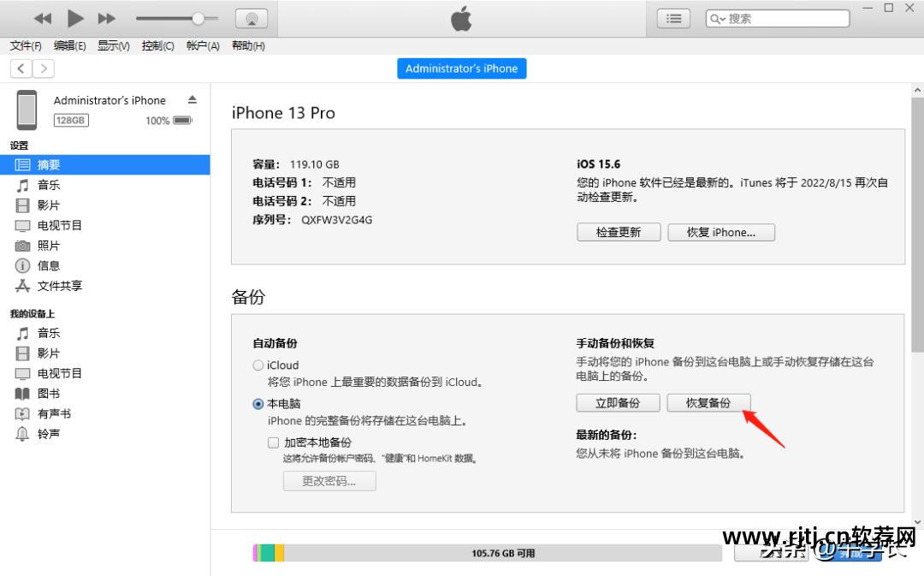This screenshot has width=924, height=576.
Task: Click the Apple logo in the header
Action: click(461, 18)
